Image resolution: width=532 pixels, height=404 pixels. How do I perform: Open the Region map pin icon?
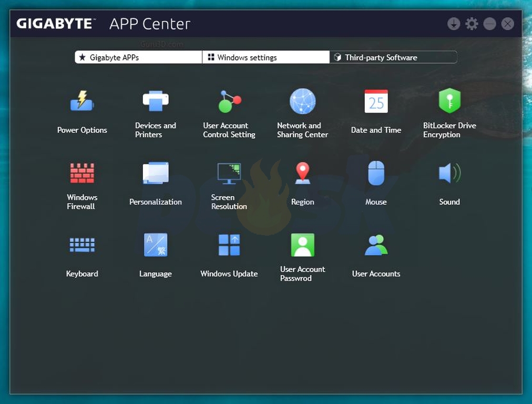(x=303, y=173)
